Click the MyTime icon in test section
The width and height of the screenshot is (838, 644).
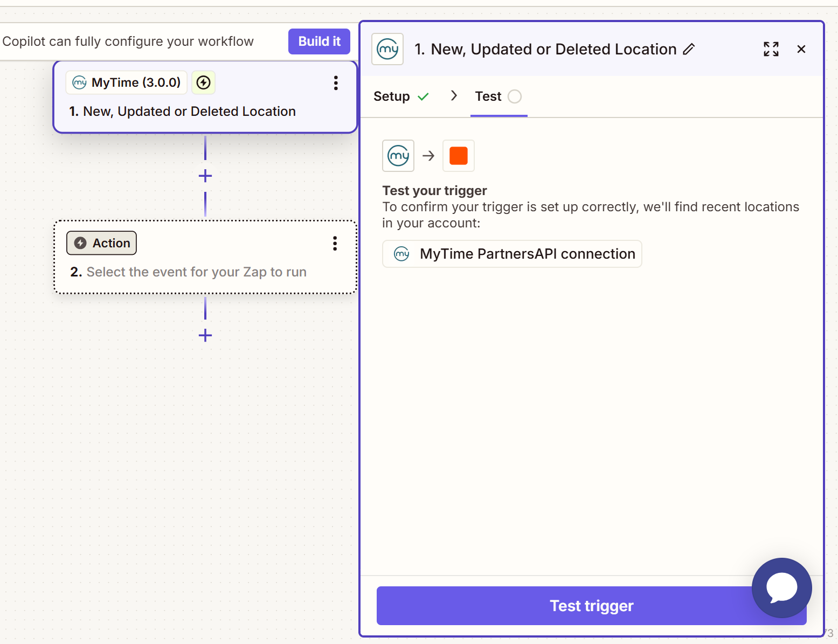[398, 156]
